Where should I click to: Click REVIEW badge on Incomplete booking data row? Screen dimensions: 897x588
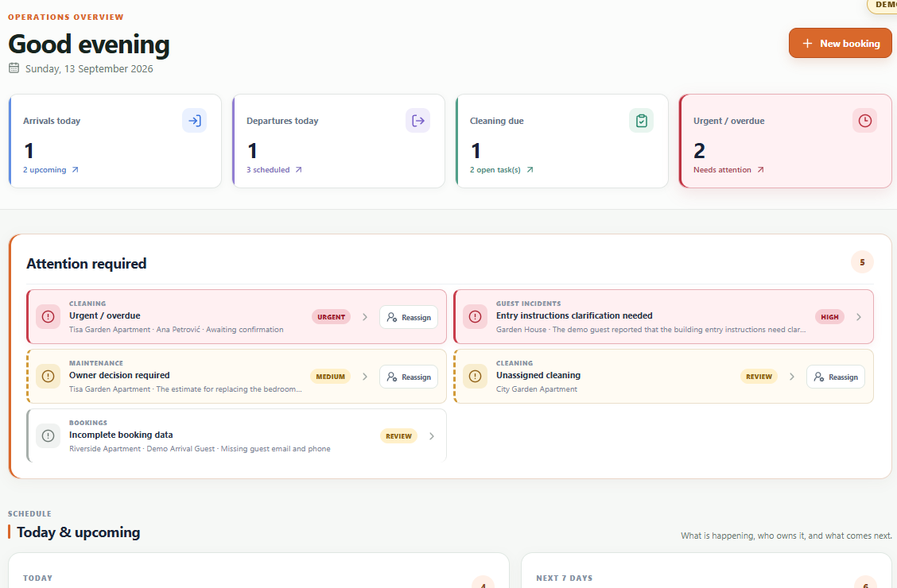(x=398, y=436)
